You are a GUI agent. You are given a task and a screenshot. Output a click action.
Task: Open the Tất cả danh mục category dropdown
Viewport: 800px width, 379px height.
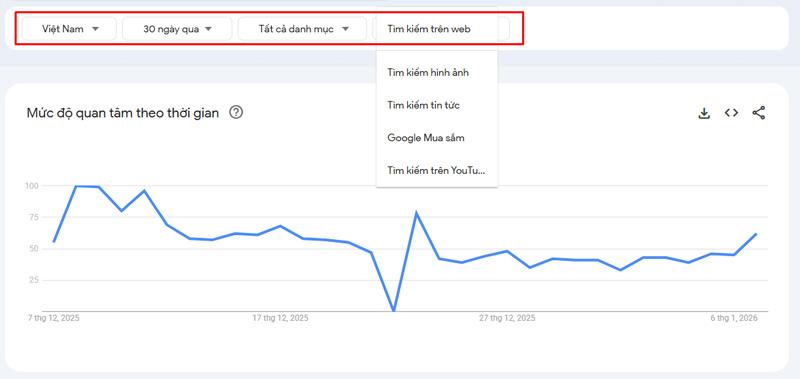tap(302, 29)
